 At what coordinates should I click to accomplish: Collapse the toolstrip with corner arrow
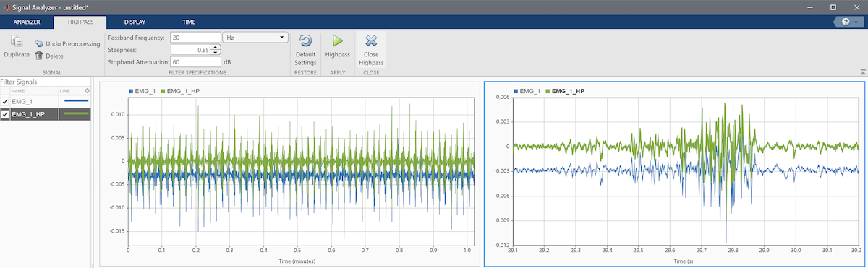coord(862,72)
